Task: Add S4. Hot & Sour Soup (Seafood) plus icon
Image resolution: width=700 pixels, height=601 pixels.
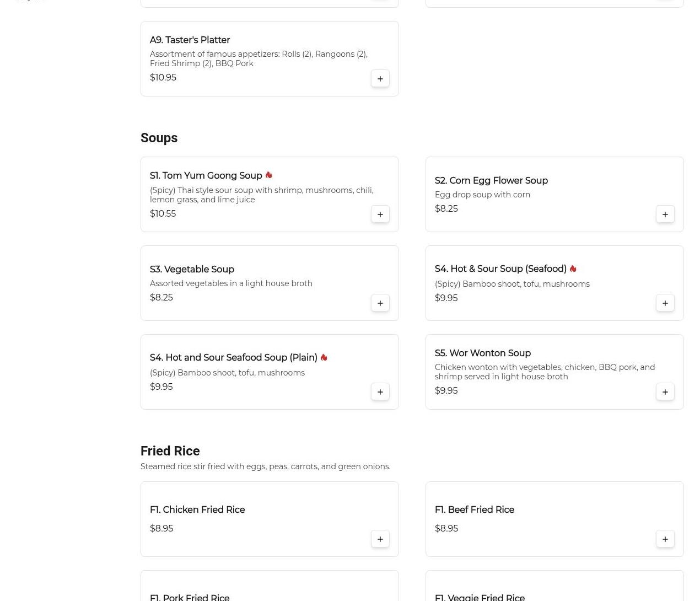Action: tap(665, 303)
